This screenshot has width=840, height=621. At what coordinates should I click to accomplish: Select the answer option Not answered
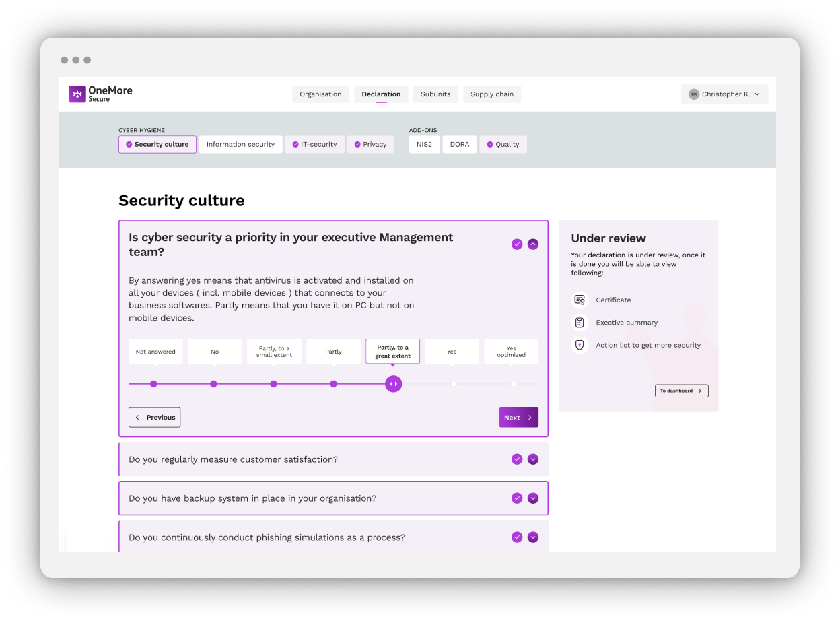[x=155, y=351]
